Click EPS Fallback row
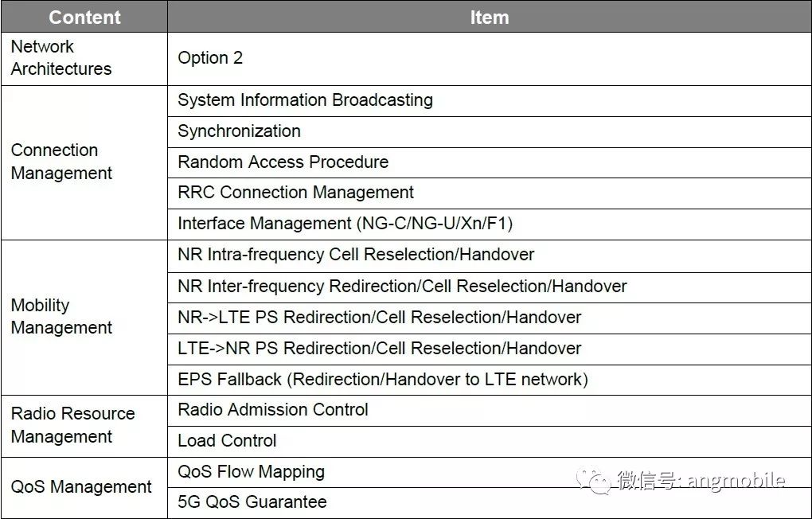This screenshot has height=519, width=812. 490,380
